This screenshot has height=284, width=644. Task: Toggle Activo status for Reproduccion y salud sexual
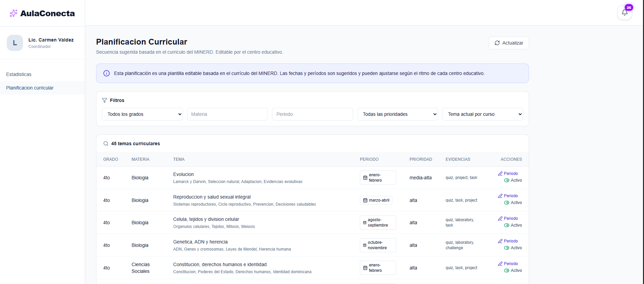point(513,203)
